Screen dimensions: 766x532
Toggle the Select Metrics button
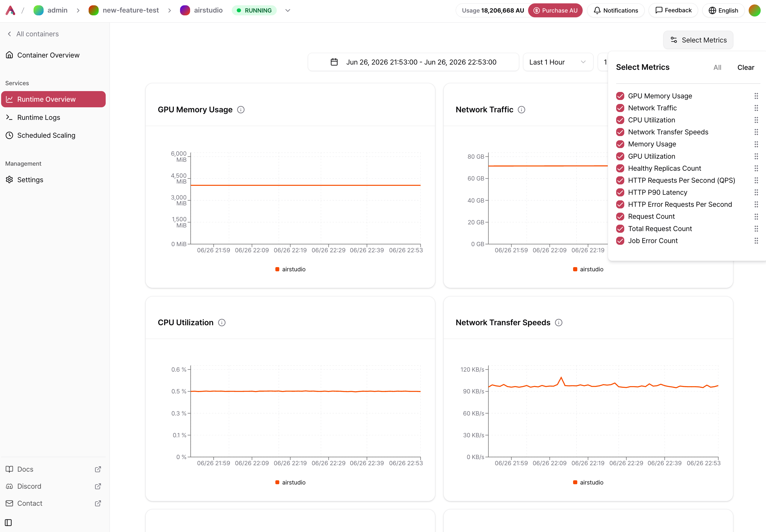pyautogui.click(x=698, y=40)
